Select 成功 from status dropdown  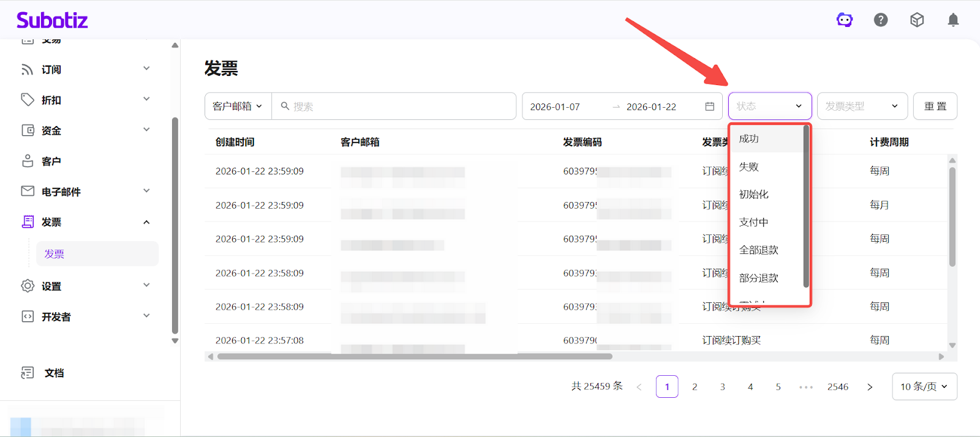(749, 139)
